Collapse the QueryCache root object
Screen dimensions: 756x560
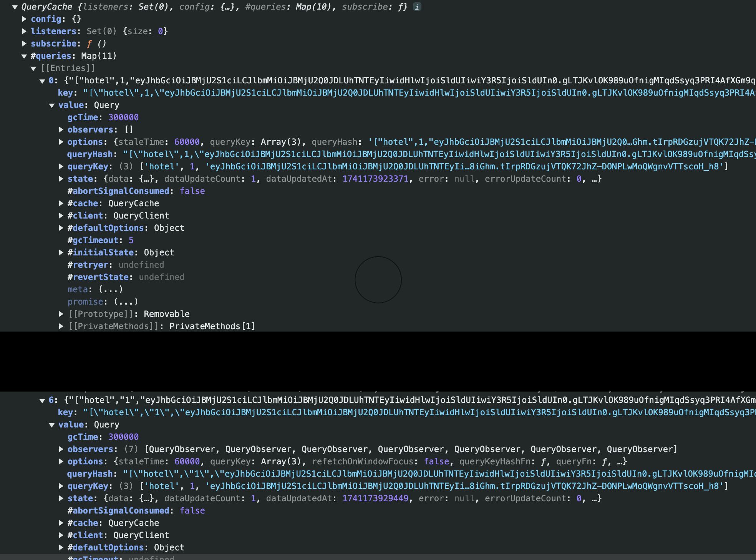[x=15, y=7]
